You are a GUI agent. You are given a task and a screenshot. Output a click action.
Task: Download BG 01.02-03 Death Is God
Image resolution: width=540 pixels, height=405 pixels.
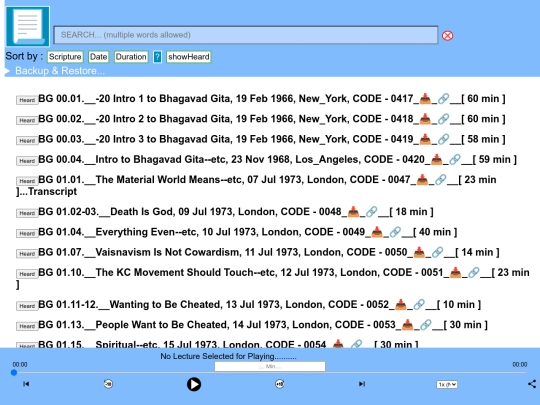[353, 211]
